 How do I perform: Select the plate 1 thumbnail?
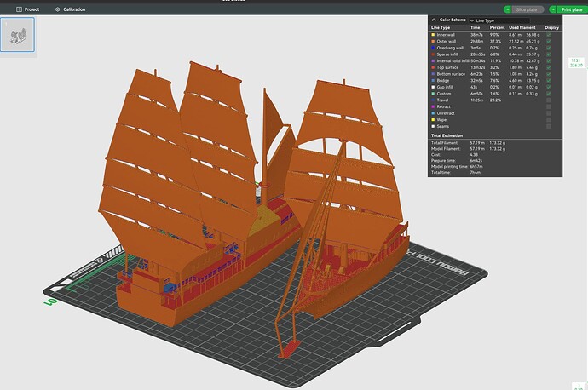18,34
